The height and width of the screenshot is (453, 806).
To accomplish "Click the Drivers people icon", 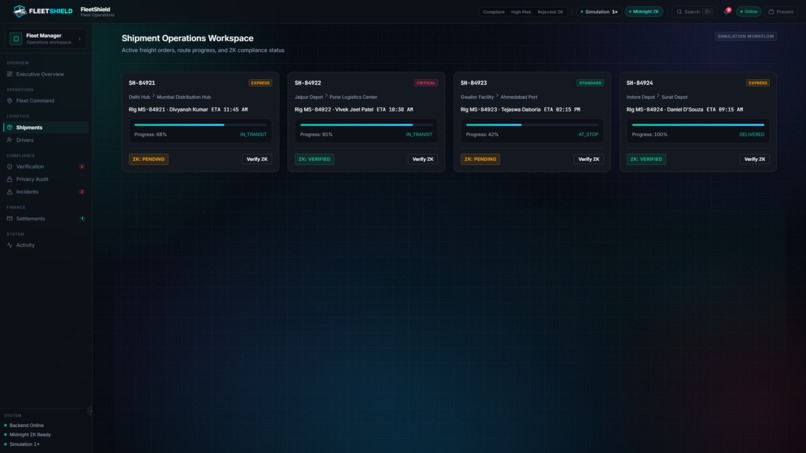I will pyautogui.click(x=10, y=140).
